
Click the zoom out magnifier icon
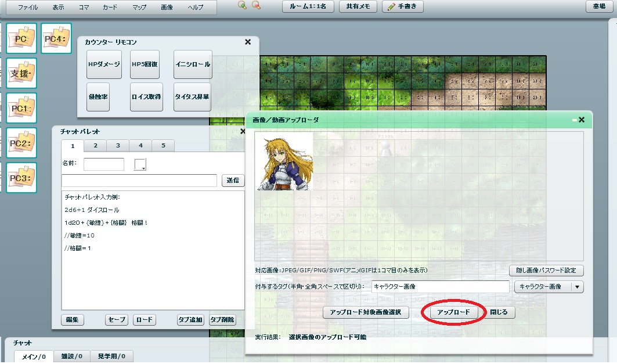256,5
